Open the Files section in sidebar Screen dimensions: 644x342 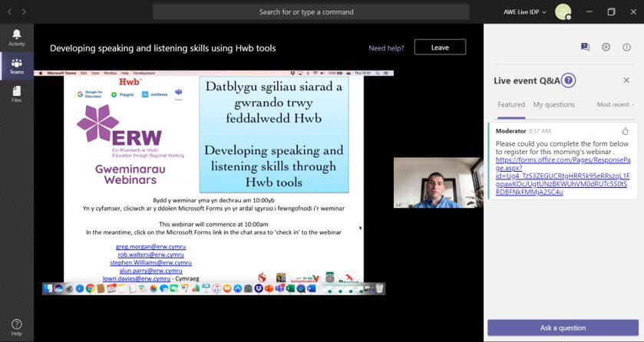(x=16, y=94)
